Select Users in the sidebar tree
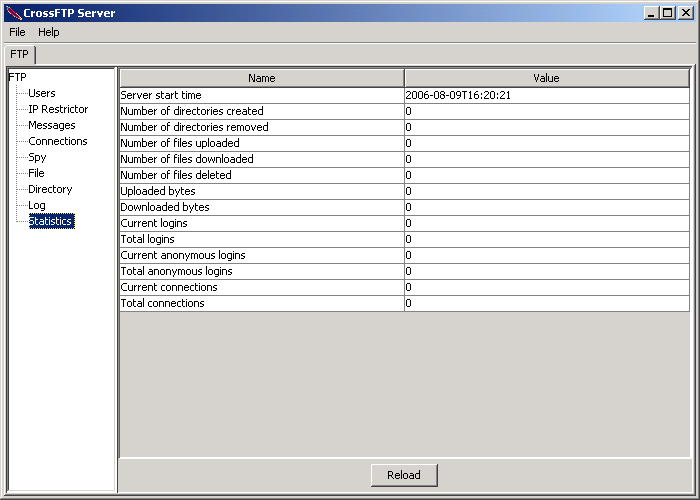The width and height of the screenshot is (700, 500). (x=42, y=93)
